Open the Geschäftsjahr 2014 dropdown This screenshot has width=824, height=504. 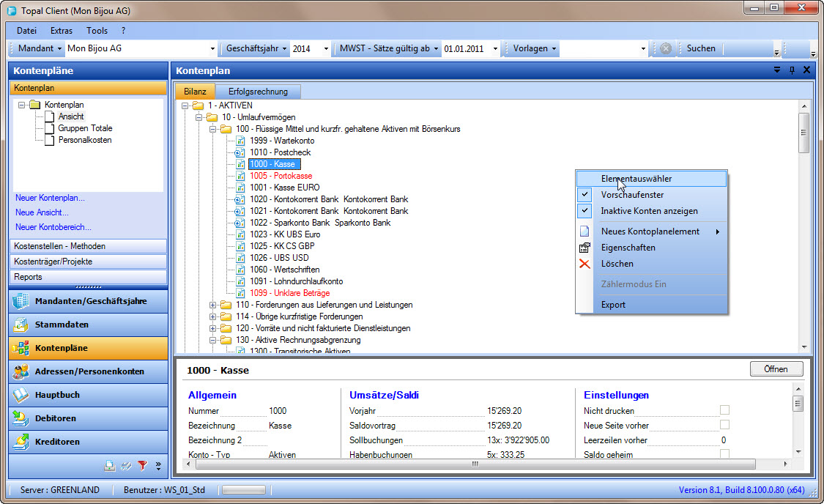coord(325,49)
